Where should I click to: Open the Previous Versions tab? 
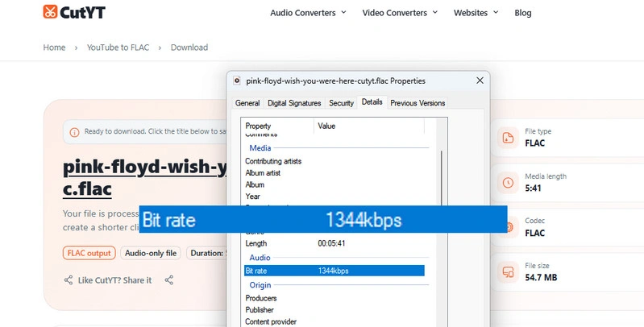click(x=418, y=103)
